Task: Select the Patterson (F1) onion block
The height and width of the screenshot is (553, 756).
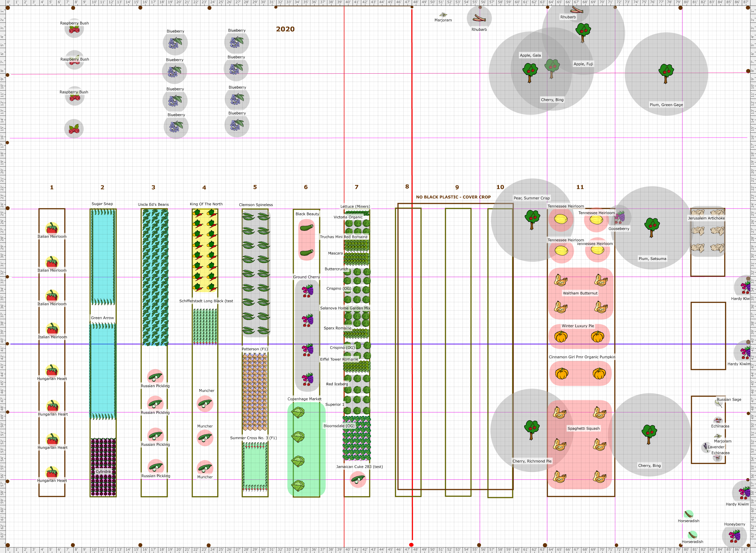Action: click(255, 392)
